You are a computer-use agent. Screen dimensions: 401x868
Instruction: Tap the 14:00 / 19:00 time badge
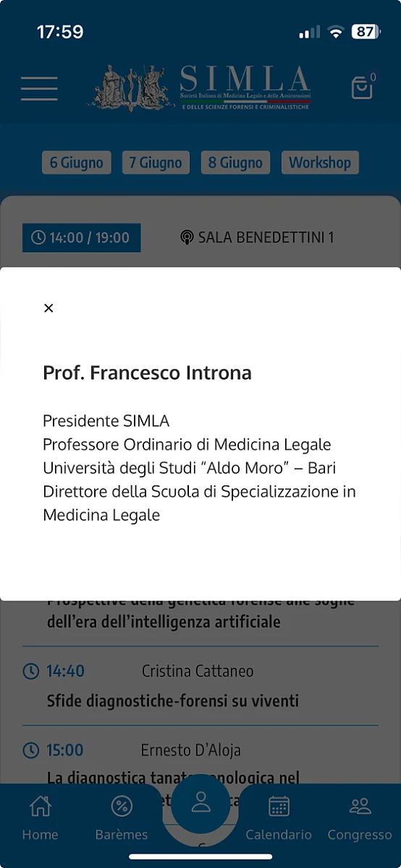(81, 238)
